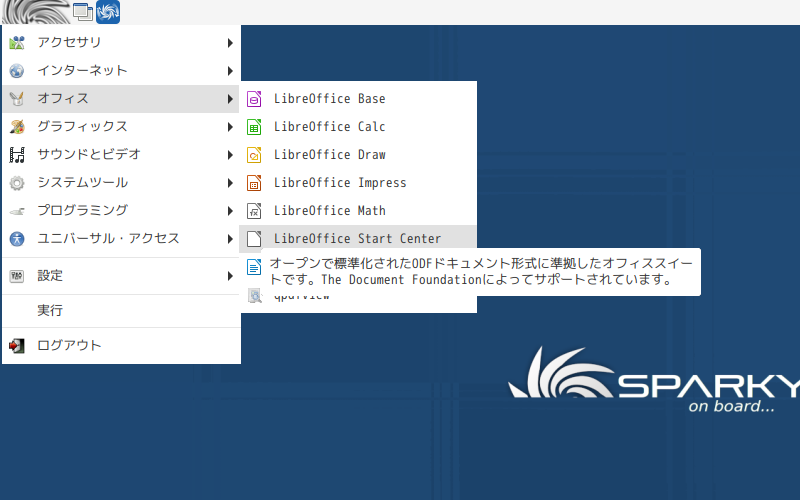Launch the blue Sparky swirl icon in panel

point(108,12)
